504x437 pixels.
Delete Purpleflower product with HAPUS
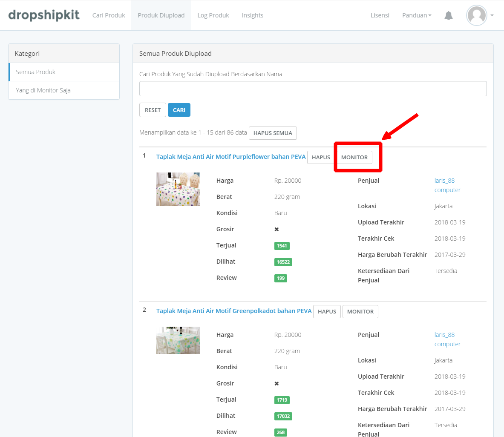[321, 158]
